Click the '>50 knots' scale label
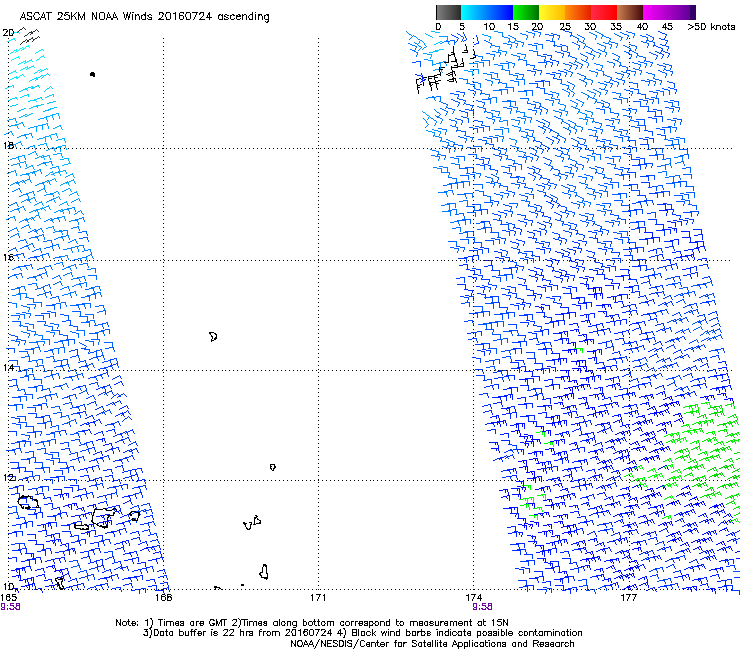Image resolution: width=740 pixels, height=650 pixels. (711, 27)
